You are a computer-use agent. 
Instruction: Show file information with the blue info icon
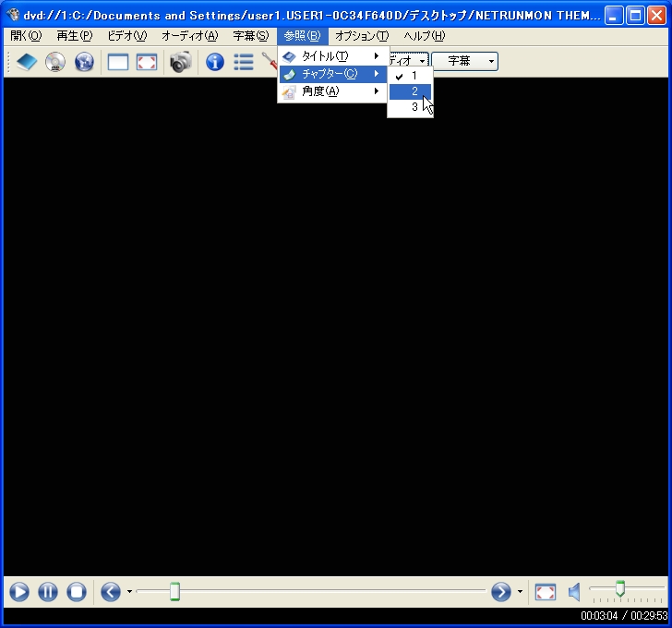(215, 62)
